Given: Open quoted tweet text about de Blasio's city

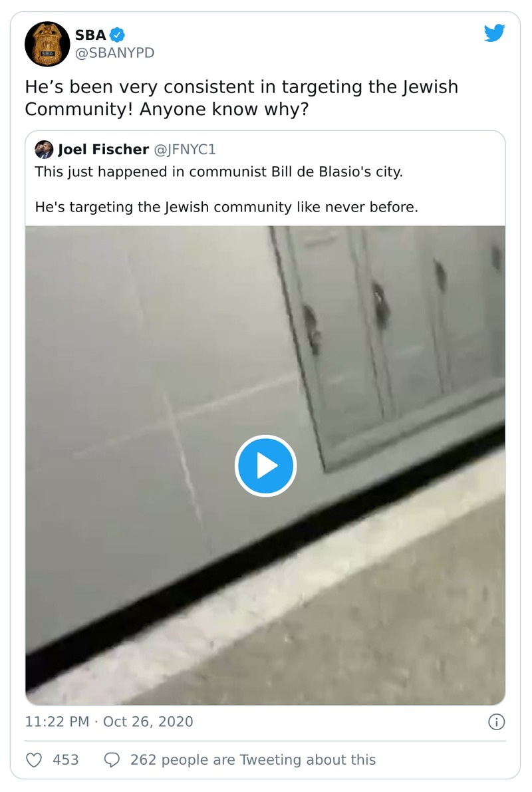Looking at the screenshot, I should coord(219,172).
